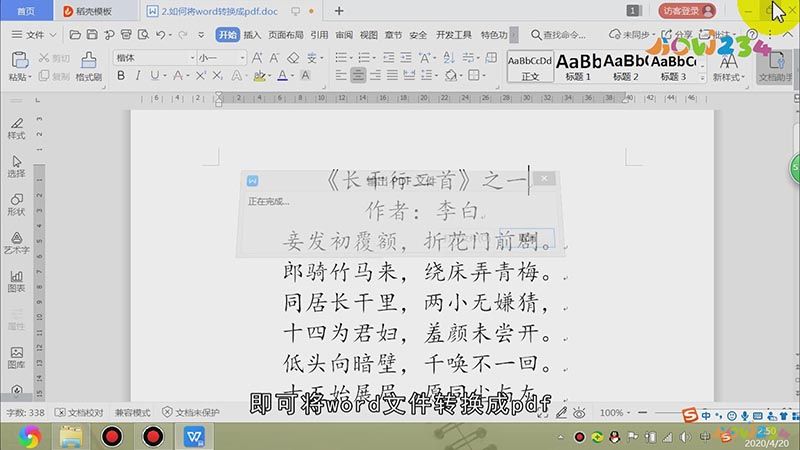This screenshot has height=450, width=800.
Task: Expand the numbered list dropdown arrow
Action: 374,58
